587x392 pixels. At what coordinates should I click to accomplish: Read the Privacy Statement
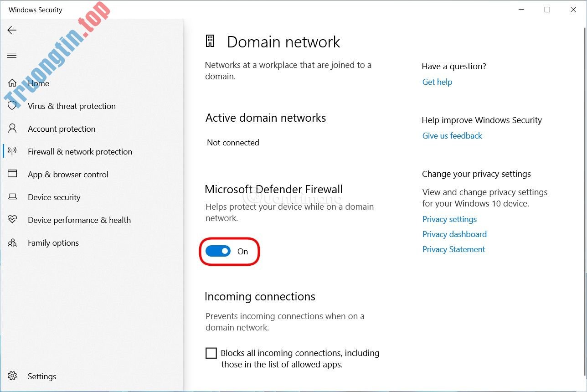coord(453,249)
